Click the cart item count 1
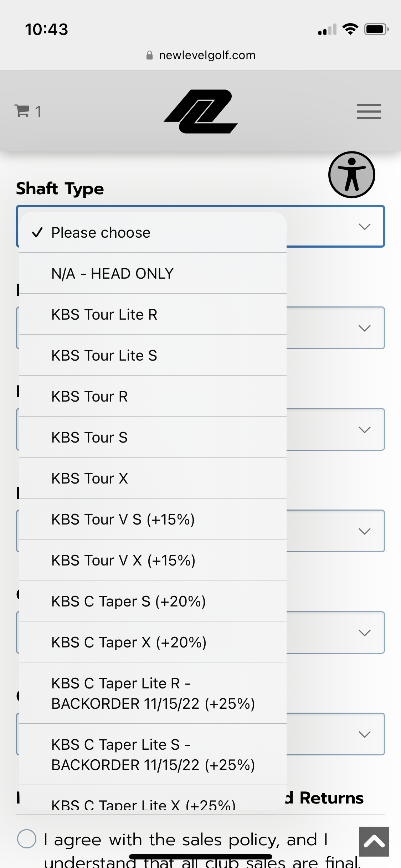Viewport: 401px width, 868px height. 38,112
